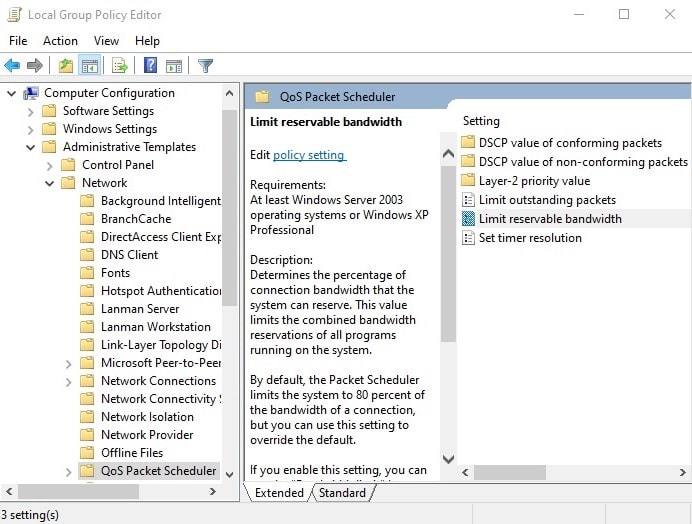Click the Export List toolbar icon
Image resolution: width=692 pixels, height=524 pixels.
[119, 66]
